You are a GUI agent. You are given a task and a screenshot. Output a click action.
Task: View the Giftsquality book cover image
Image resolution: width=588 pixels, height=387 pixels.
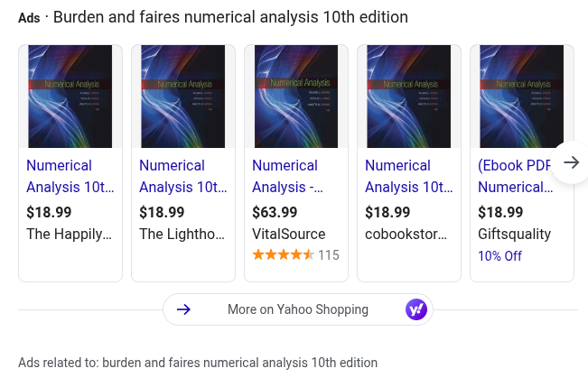(521, 97)
